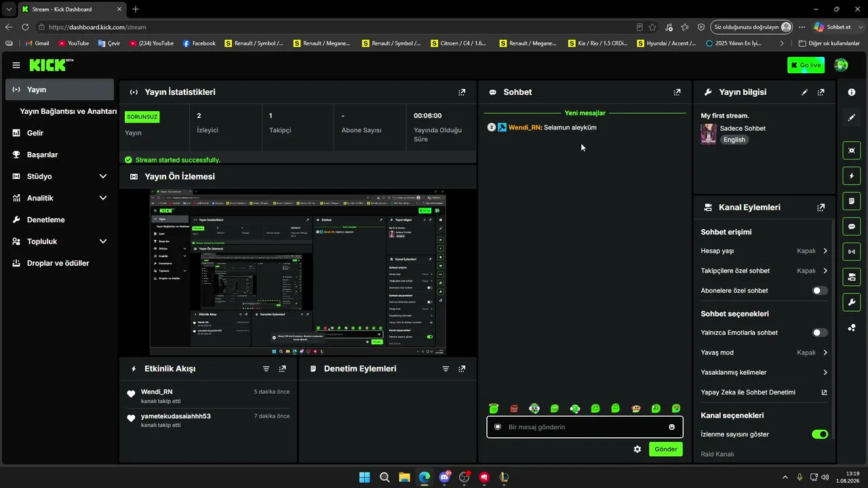Toggle the document moderation log icon in right rail
The width and height of the screenshot is (868, 488).
[852, 201]
